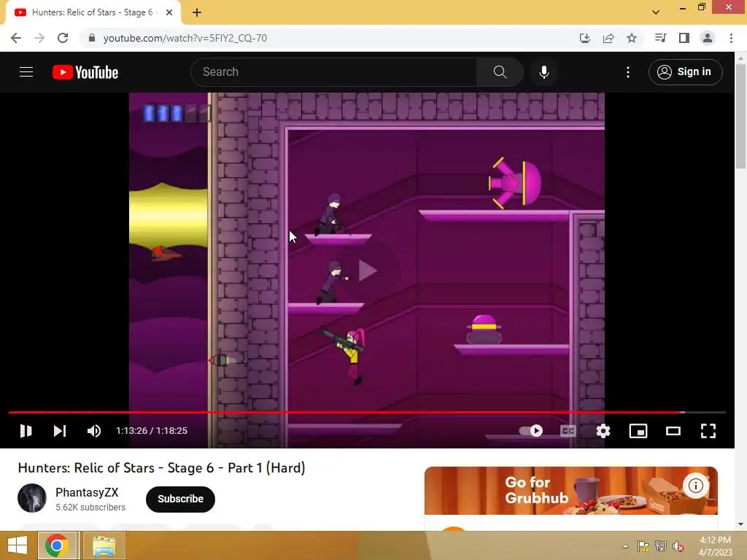
Task: Open a new browser tab
Action: (x=197, y=12)
